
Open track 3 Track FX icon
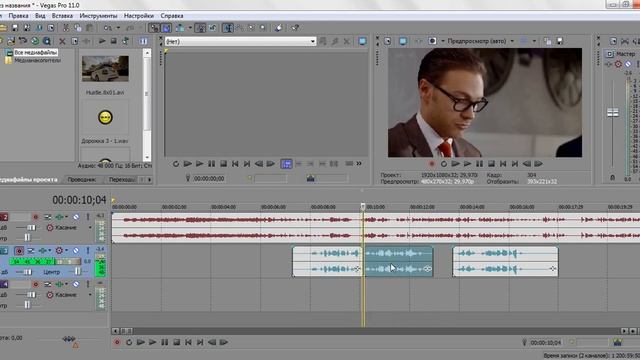click(44, 251)
